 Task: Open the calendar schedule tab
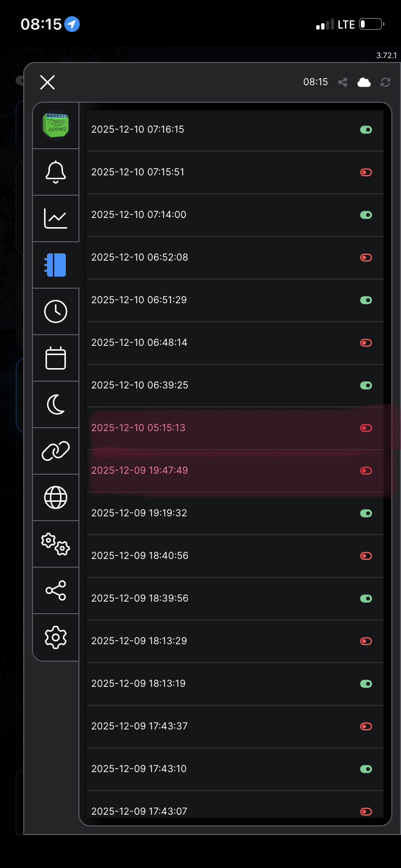click(56, 358)
